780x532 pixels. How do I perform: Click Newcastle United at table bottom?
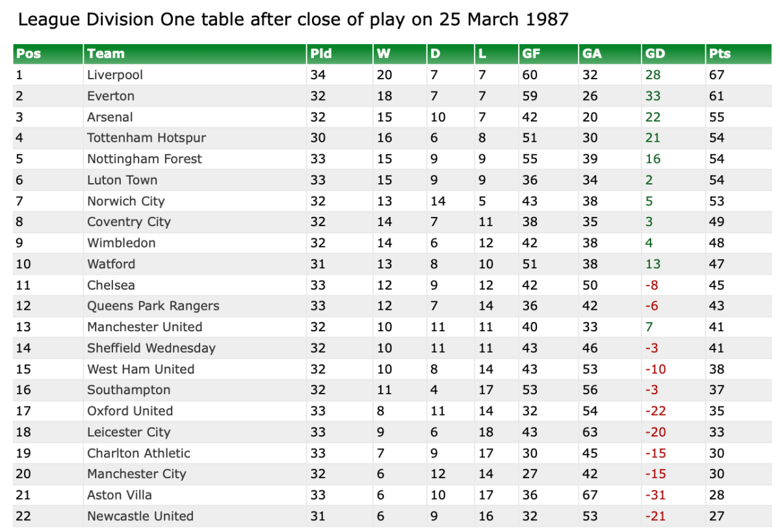point(140,516)
